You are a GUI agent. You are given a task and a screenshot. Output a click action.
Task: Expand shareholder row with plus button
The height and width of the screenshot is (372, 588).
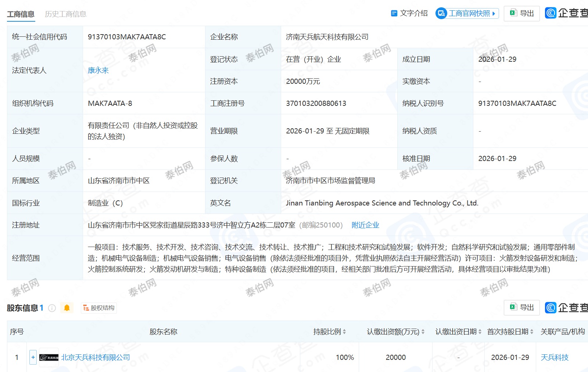33,357
